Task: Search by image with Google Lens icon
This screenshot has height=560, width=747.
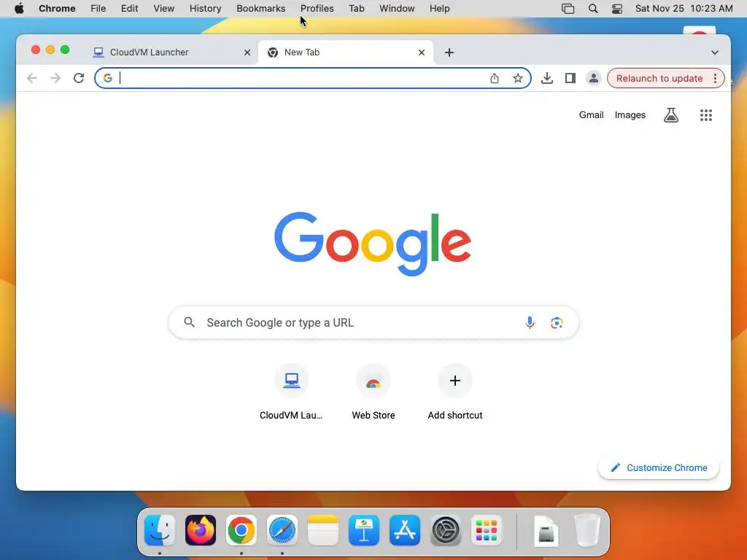Action: point(557,322)
